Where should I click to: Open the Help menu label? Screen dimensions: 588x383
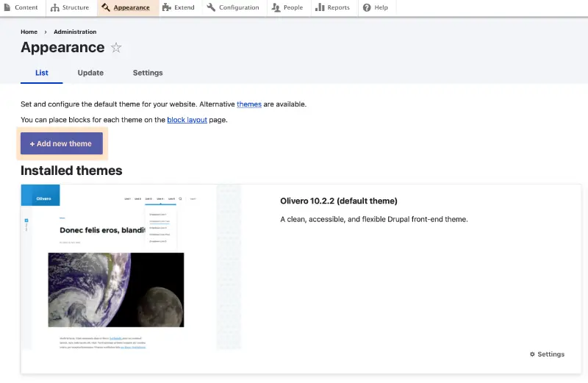point(381,7)
